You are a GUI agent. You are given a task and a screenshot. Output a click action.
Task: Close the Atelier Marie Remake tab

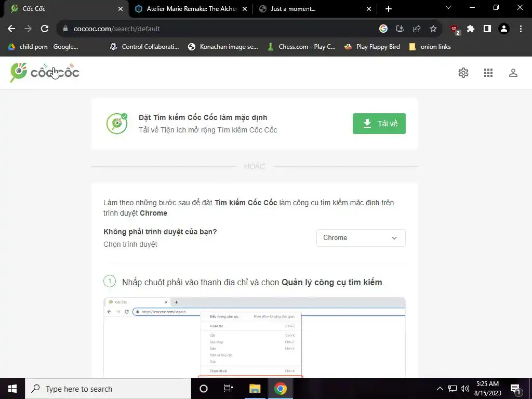pyautogui.click(x=245, y=9)
